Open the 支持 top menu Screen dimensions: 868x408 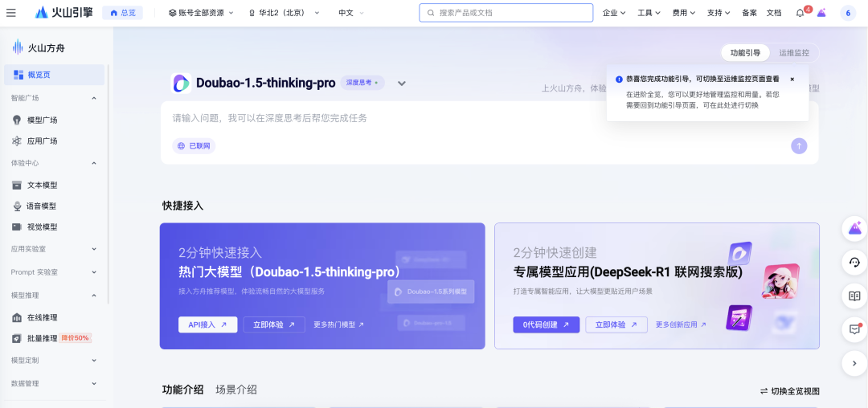click(x=719, y=13)
